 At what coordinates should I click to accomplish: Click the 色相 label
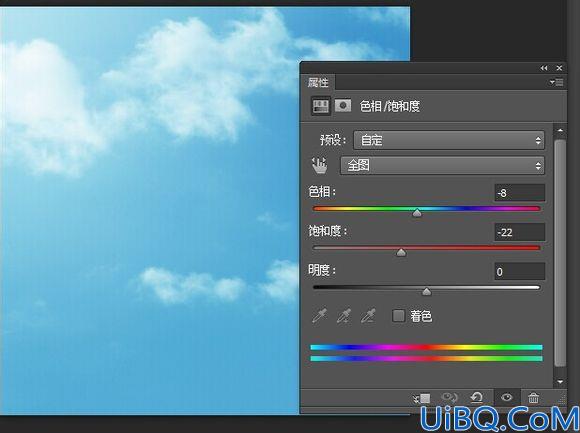[322, 192]
